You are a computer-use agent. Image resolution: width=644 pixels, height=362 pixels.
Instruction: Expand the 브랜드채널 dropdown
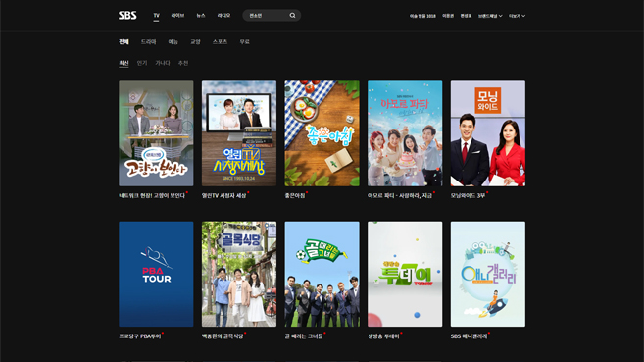pos(490,16)
